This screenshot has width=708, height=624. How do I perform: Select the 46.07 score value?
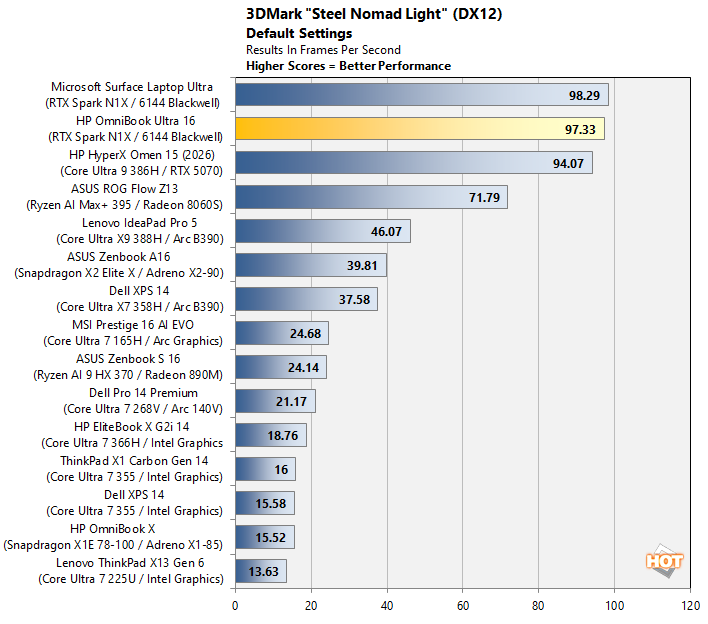pyautogui.click(x=386, y=232)
